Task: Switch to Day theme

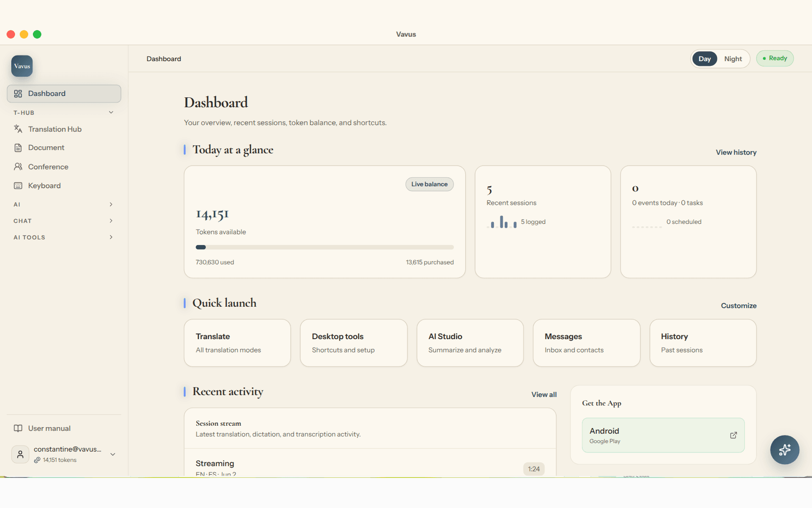Action: (704, 59)
